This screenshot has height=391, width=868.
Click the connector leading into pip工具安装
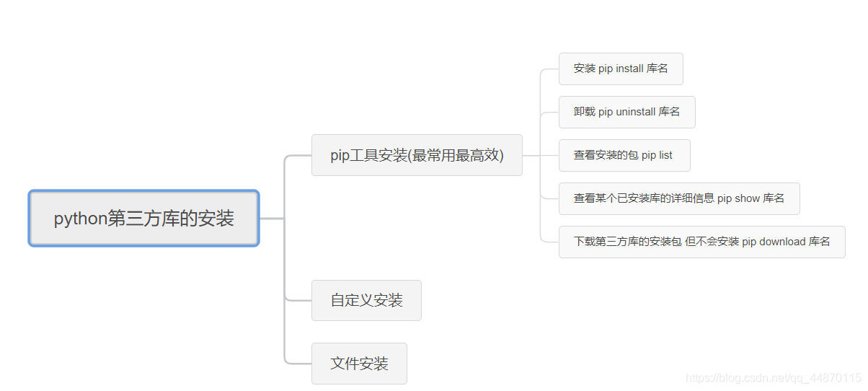(x=298, y=155)
